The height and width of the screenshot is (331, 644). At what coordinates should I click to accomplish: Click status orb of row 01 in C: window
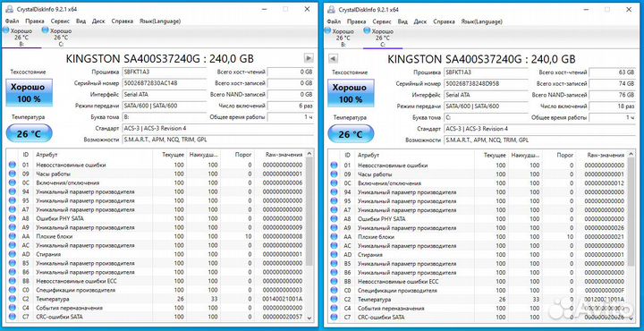point(334,165)
